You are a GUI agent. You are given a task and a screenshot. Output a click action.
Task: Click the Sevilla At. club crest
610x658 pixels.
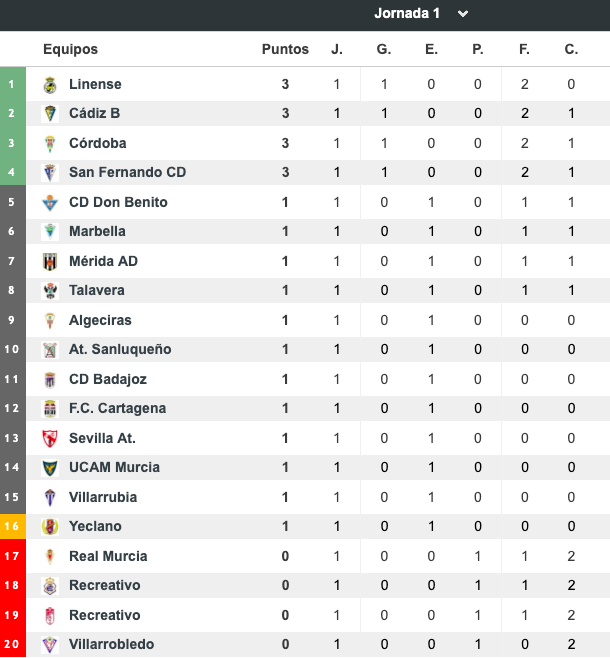[50, 439]
